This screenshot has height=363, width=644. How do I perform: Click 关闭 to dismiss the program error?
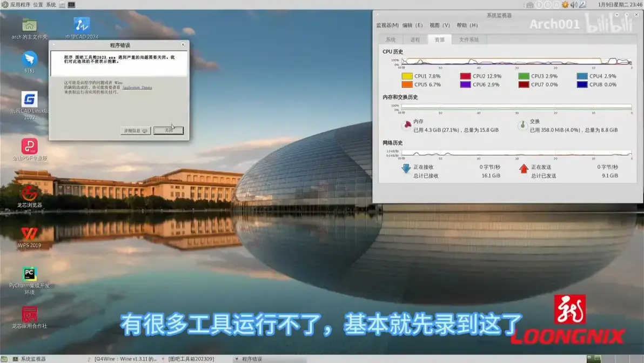point(168,130)
